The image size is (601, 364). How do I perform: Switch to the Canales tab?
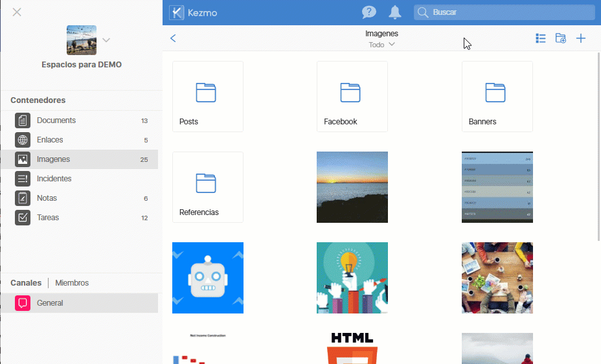coord(26,283)
